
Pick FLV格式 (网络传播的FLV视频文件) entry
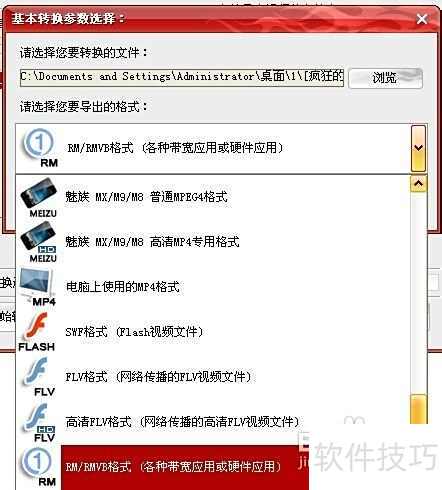tap(158, 377)
